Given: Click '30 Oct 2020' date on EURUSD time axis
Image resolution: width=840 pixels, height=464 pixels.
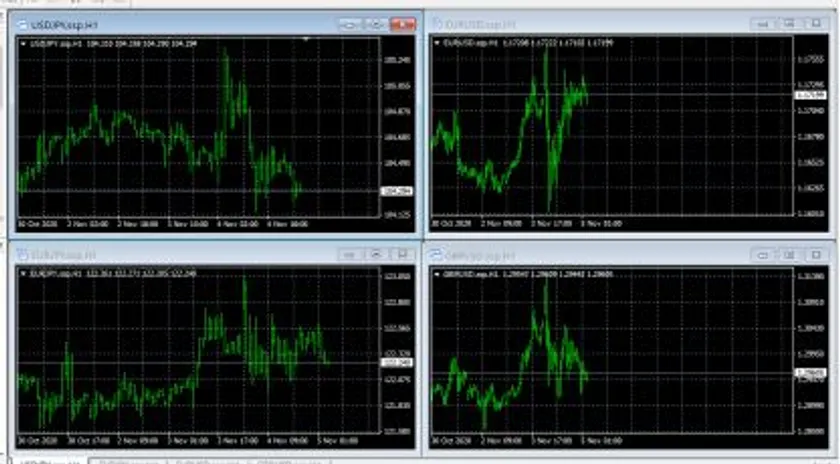Looking at the screenshot, I should click(451, 223).
